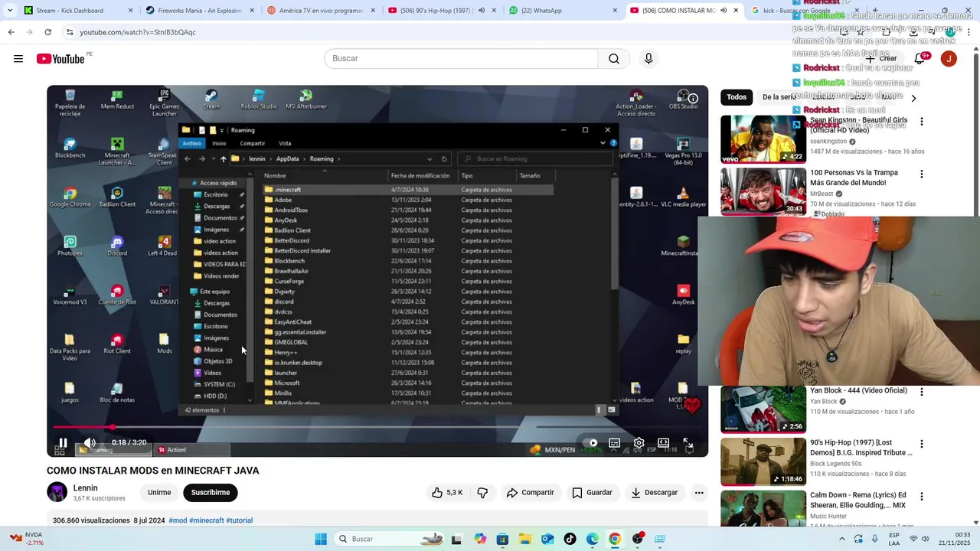Open options menu for the Beautiful Girls video
Viewport: 980px width, 551px height.
pyautogui.click(x=922, y=122)
